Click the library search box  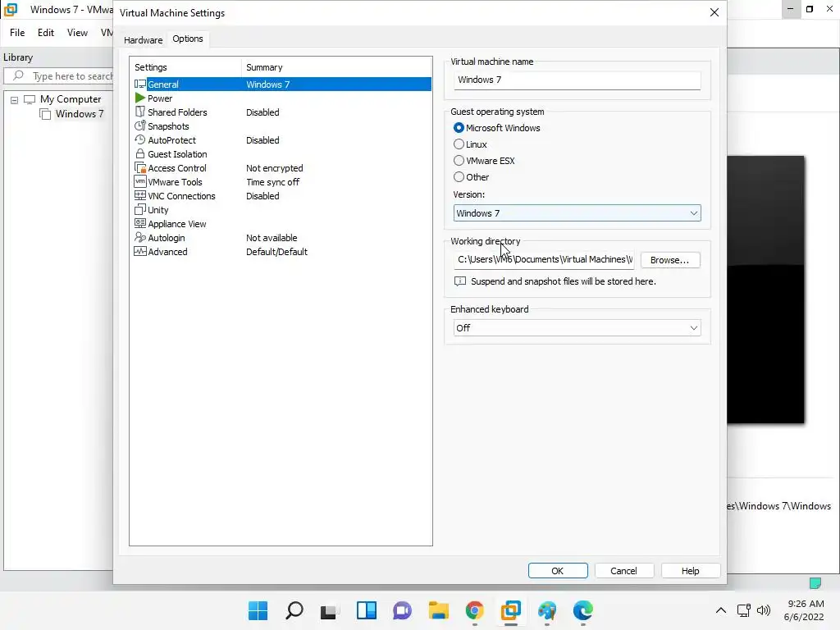[60, 76]
